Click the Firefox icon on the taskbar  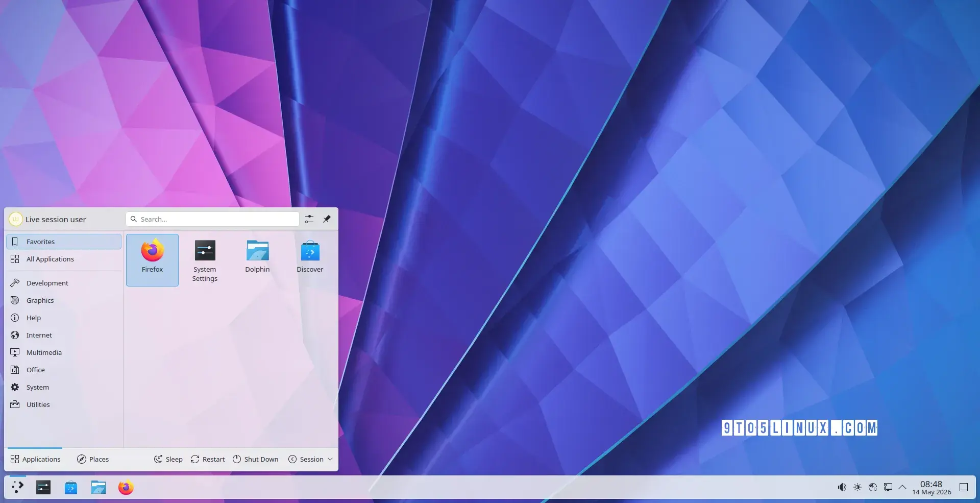pyautogui.click(x=126, y=488)
